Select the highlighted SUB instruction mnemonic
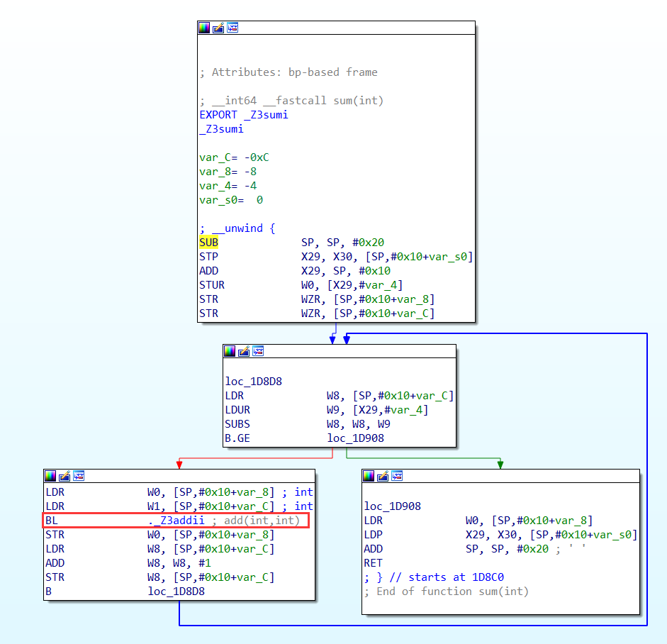667x644 pixels. [x=209, y=243]
